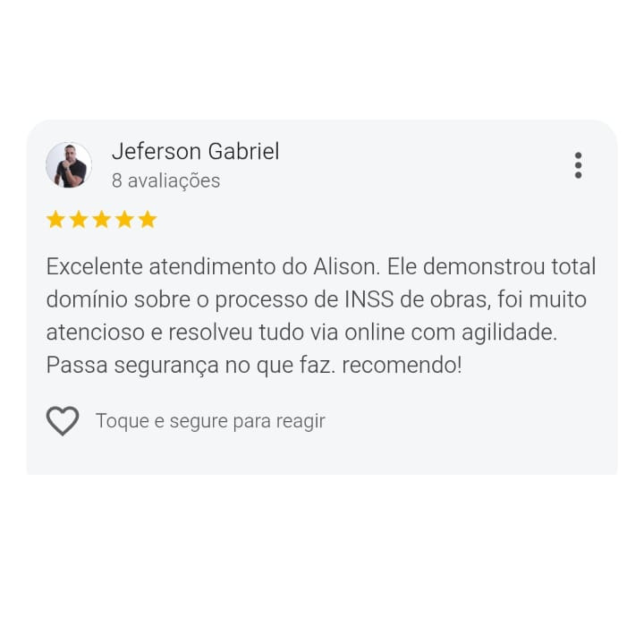
Task: Click the word 'Excelente' in the review
Action: click(94, 267)
